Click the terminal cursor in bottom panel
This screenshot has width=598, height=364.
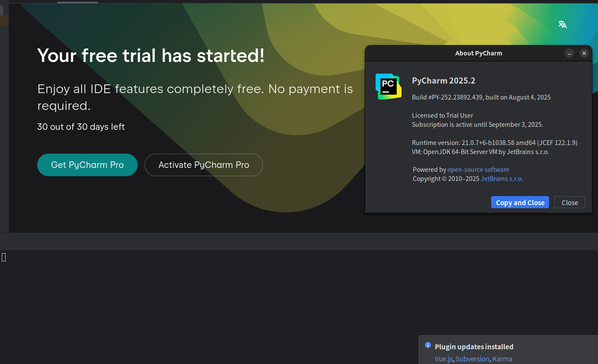tap(4, 258)
